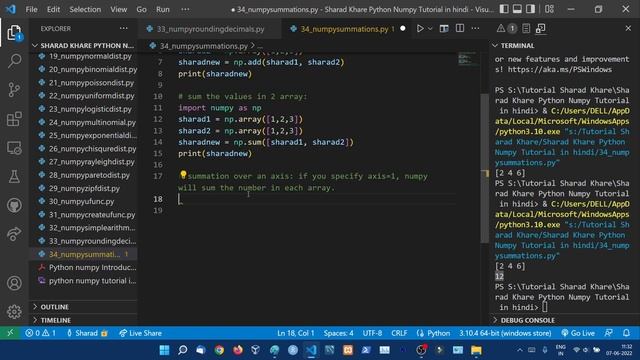The image size is (640, 360).
Task: Open editor More Actions ellipsis
Action: pyautogui.click(x=476, y=28)
